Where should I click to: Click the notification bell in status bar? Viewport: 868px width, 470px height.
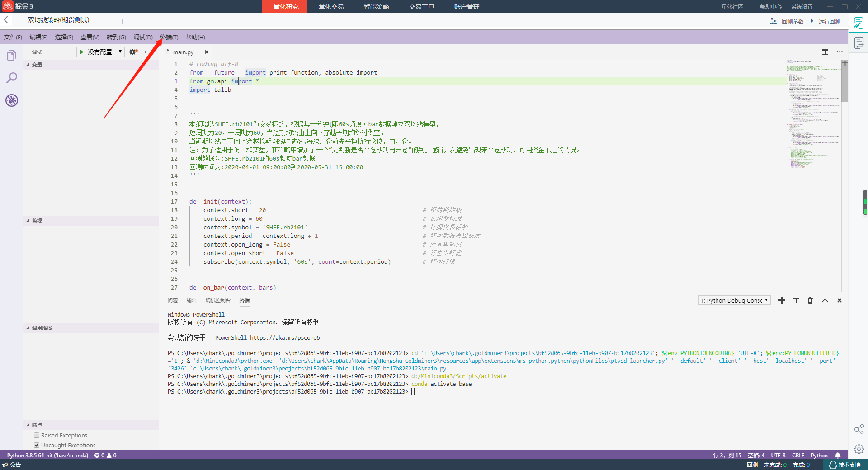tap(838, 456)
